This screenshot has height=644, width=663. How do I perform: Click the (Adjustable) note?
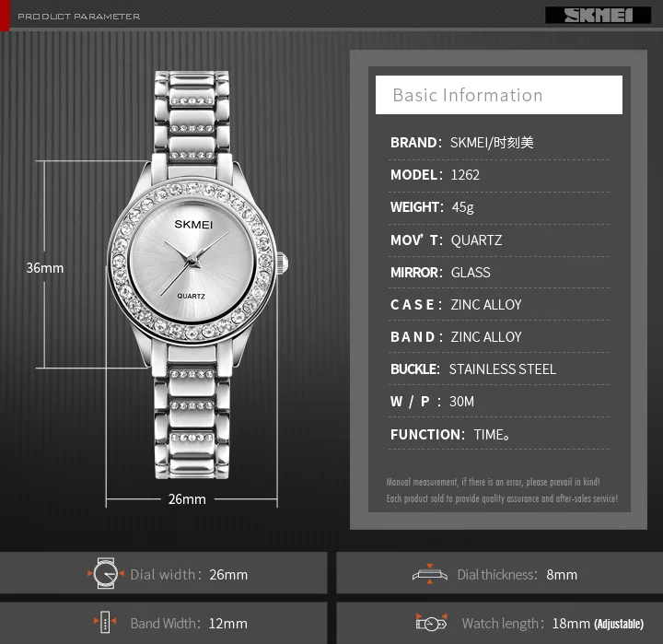[x=619, y=624]
